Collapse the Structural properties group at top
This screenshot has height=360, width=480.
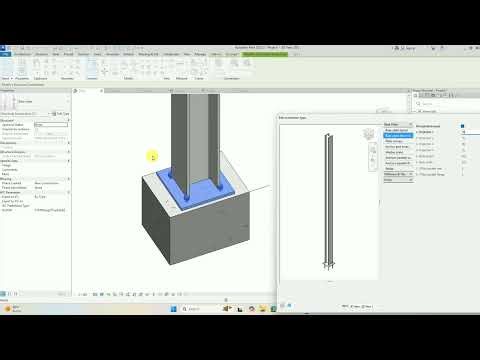pyautogui.click(x=69, y=120)
